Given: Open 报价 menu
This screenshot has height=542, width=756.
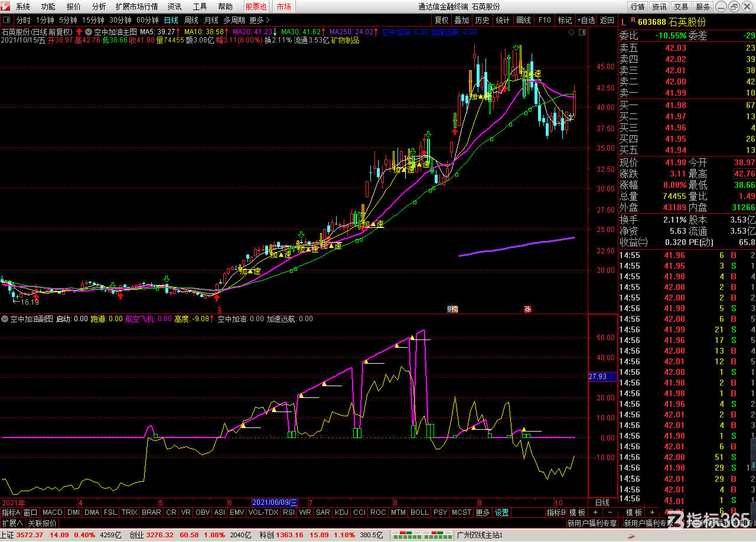Looking at the screenshot, I should [74, 6].
